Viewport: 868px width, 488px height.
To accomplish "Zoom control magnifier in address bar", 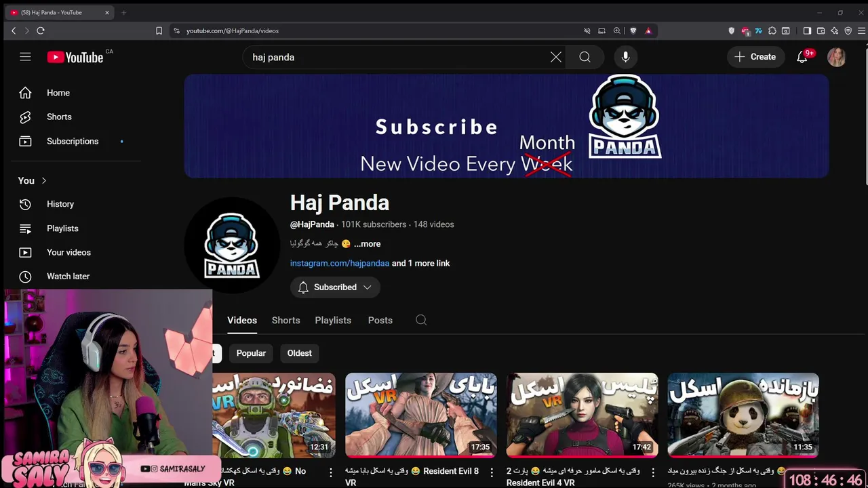I will (x=617, y=30).
